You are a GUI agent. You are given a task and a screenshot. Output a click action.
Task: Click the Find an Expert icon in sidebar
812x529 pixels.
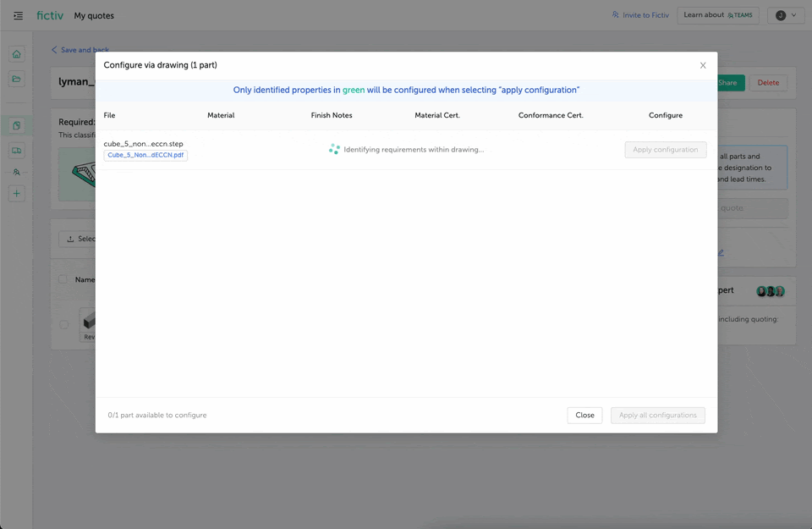[16, 171]
